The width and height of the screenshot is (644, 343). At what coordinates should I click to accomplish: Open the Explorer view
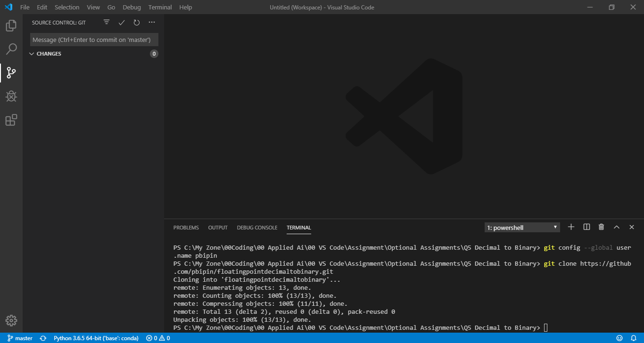point(10,25)
